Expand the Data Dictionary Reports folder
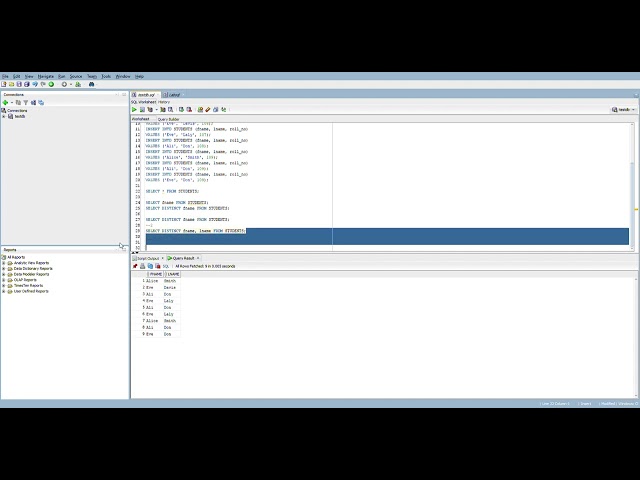Viewport: 640px width, 480px height. pos(4,269)
